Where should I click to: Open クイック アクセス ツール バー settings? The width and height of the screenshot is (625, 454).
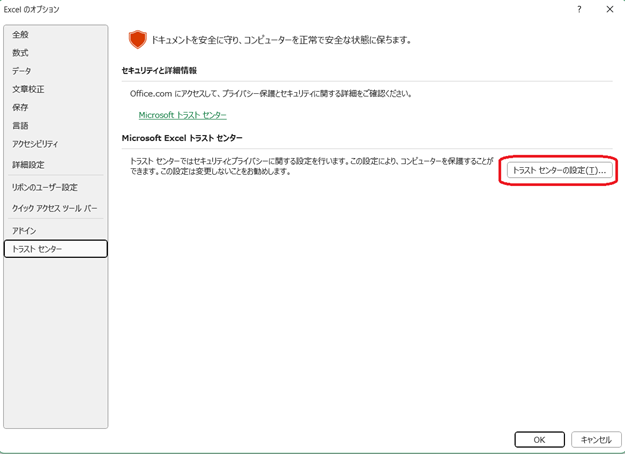55,208
